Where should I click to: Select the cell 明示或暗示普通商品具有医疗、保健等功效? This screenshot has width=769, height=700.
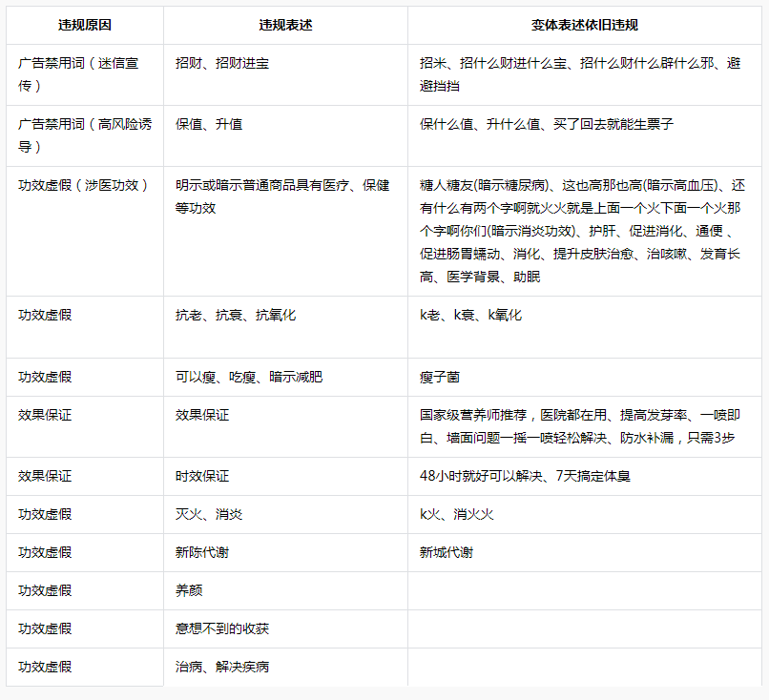coord(285,231)
